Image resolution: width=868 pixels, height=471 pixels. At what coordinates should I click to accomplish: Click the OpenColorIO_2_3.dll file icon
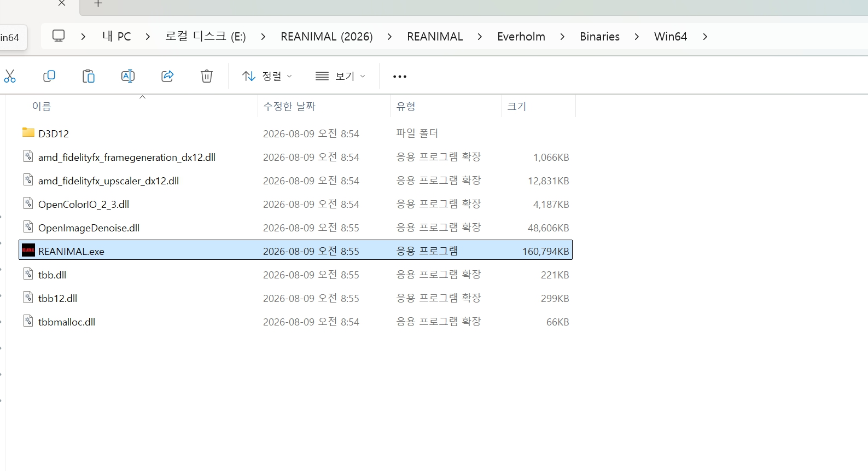28,203
